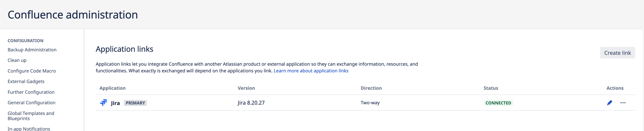Open Learn more about application links
The width and height of the screenshot is (644, 131).
pos(311,71)
